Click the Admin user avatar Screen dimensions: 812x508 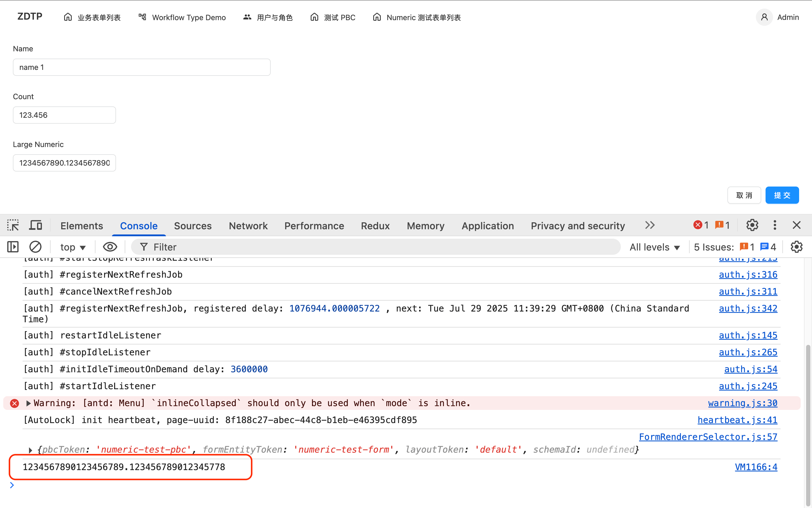coord(764,17)
